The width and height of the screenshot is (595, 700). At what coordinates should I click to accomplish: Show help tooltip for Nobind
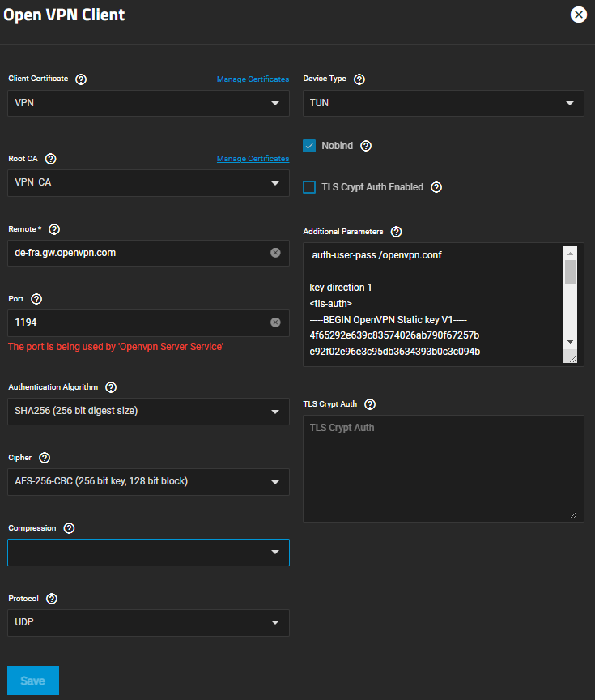[366, 146]
